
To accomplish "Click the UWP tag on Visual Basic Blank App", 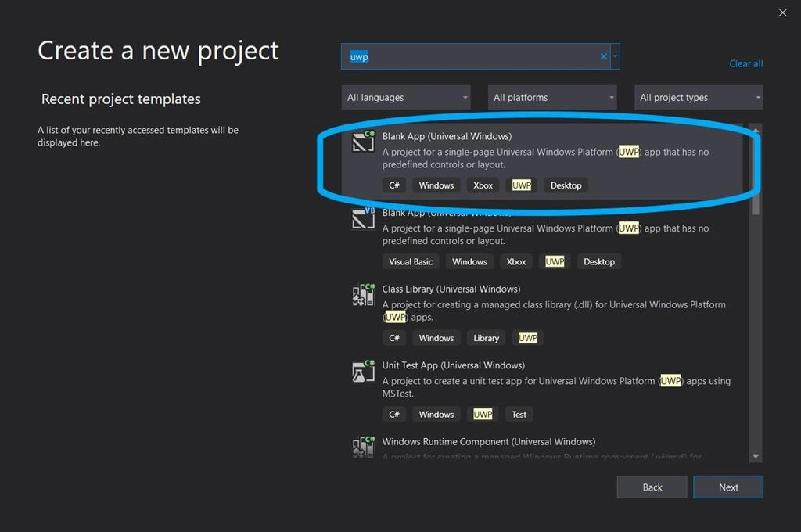I will coord(555,261).
